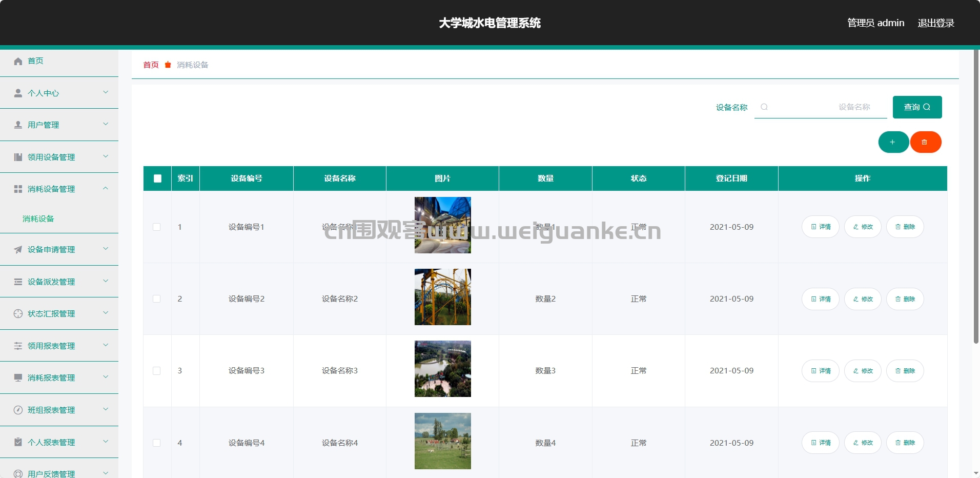Expand the 设备派发管理 menu chevron
This screenshot has width=980, height=478.
point(106,281)
